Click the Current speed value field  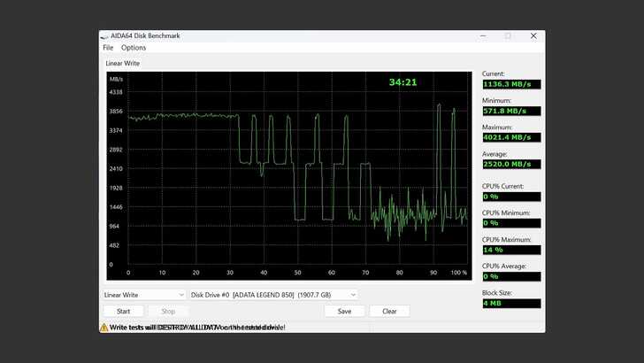[x=510, y=84]
